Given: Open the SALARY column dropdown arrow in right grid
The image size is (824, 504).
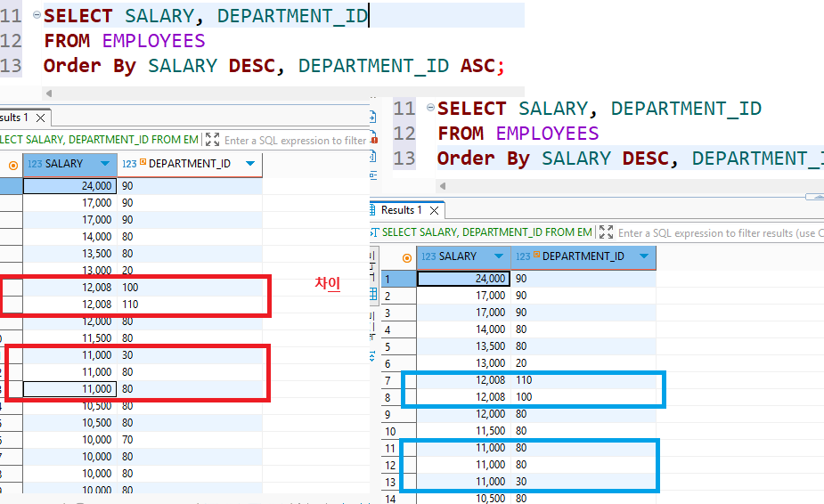Looking at the screenshot, I should pos(499,256).
